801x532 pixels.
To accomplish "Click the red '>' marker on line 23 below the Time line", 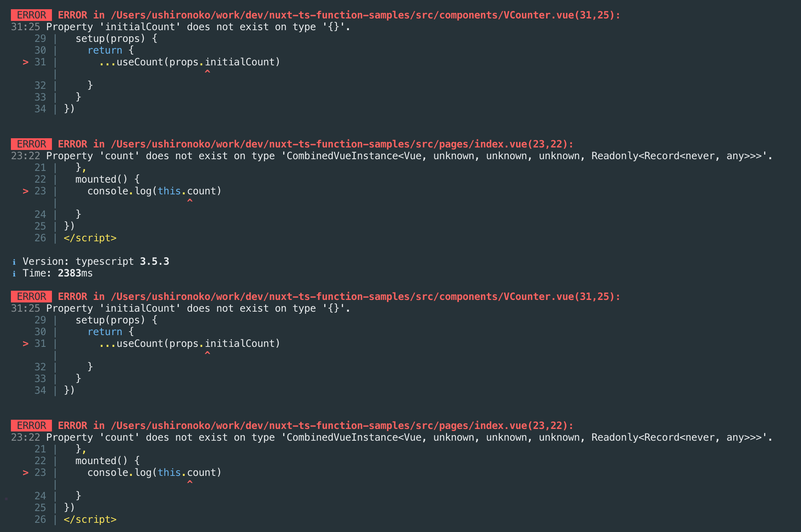I will 26,473.
